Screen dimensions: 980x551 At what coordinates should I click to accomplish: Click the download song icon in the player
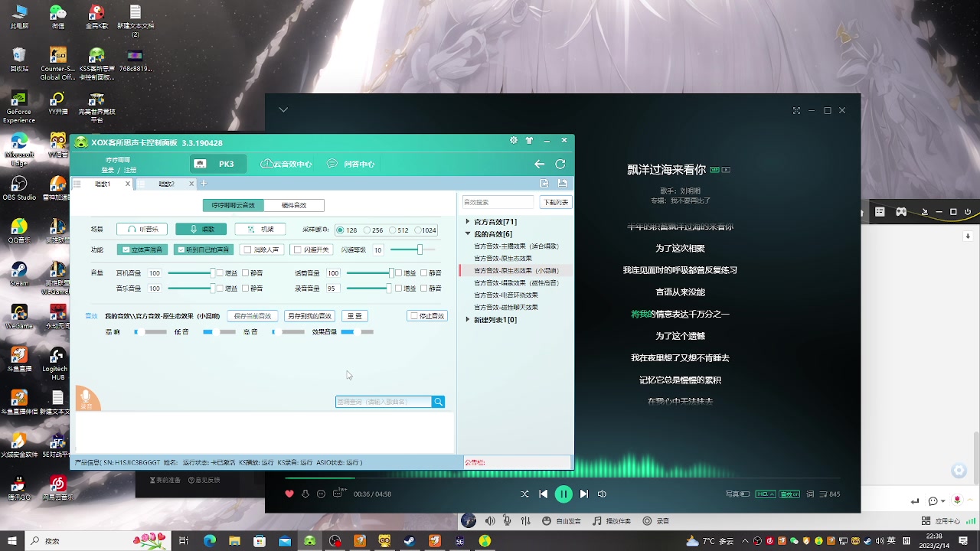[305, 494]
